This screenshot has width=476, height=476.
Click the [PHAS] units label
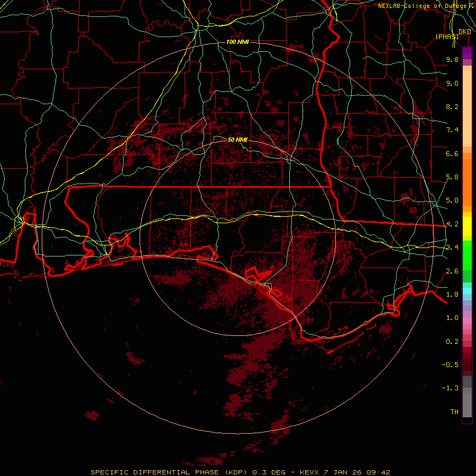click(447, 36)
